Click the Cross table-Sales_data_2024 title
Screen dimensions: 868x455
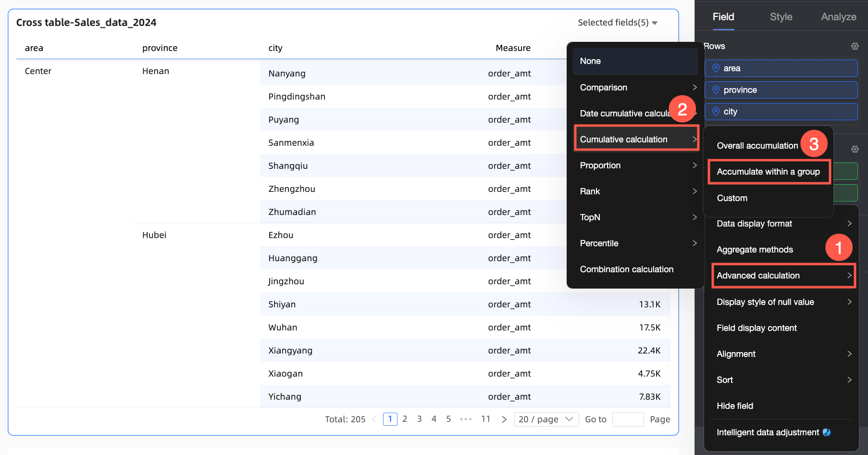pyautogui.click(x=87, y=23)
